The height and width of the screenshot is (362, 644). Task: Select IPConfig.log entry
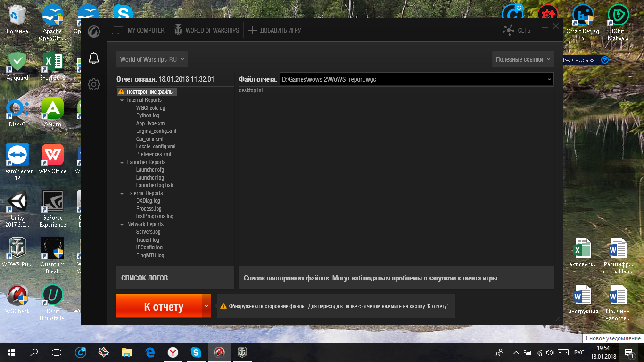[x=149, y=247]
